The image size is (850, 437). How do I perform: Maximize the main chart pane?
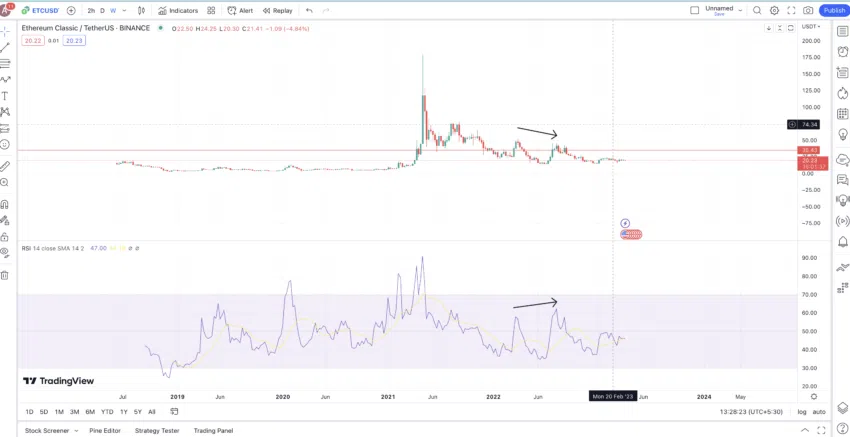click(791, 28)
